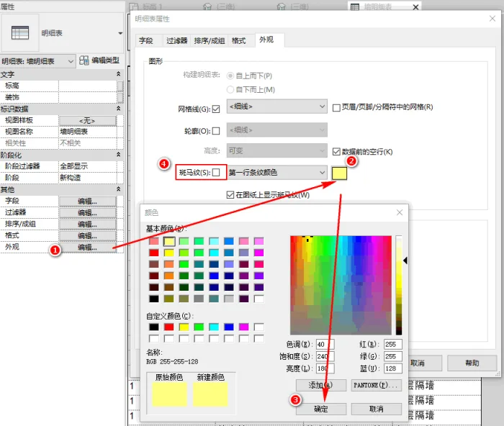The width and height of the screenshot is (504, 426).
Task: Click the PANTONE(P)... button
Action: point(377,385)
